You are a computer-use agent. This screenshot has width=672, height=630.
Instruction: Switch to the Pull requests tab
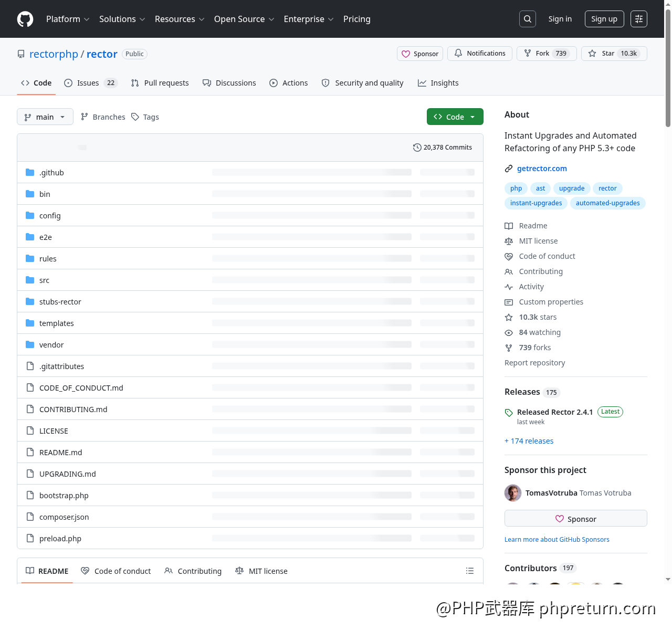click(x=160, y=83)
